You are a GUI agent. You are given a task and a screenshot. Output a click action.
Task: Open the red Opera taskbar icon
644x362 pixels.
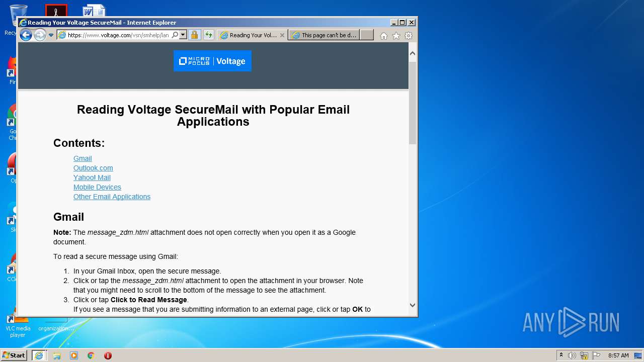pyautogui.click(x=108, y=355)
